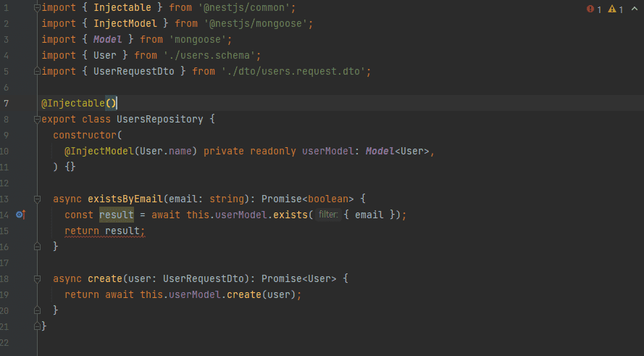Click the '@nestjs/common' import path
Viewport: 644px width, 356px height.
point(244,8)
